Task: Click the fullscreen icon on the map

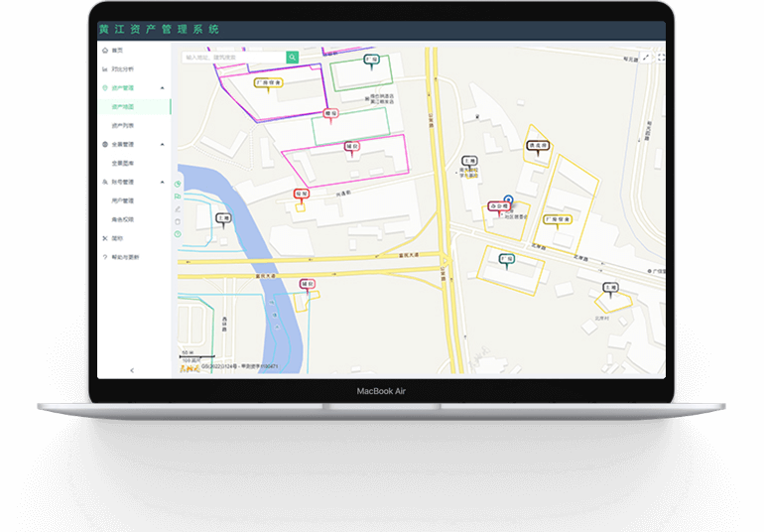Action: (662, 58)
